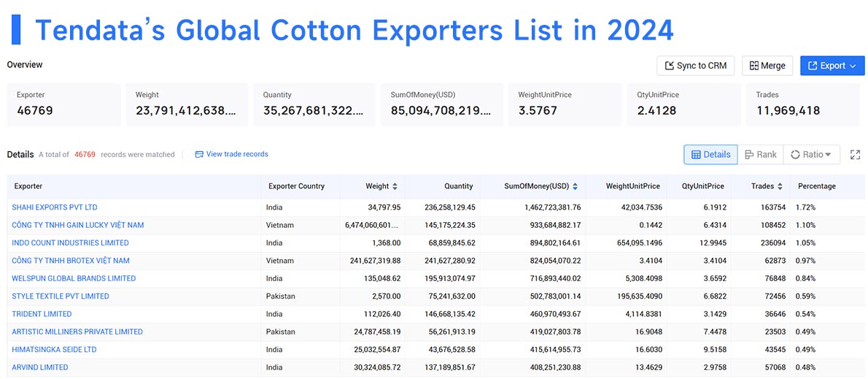Sort by the SumOfMoney(USD) column arrows

click(576, 187)
